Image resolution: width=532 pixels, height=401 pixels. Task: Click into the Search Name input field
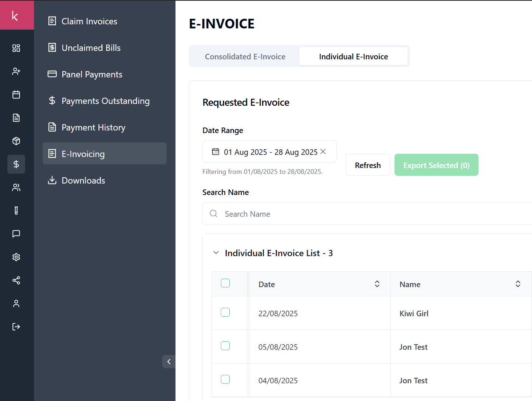pos(367,213)
